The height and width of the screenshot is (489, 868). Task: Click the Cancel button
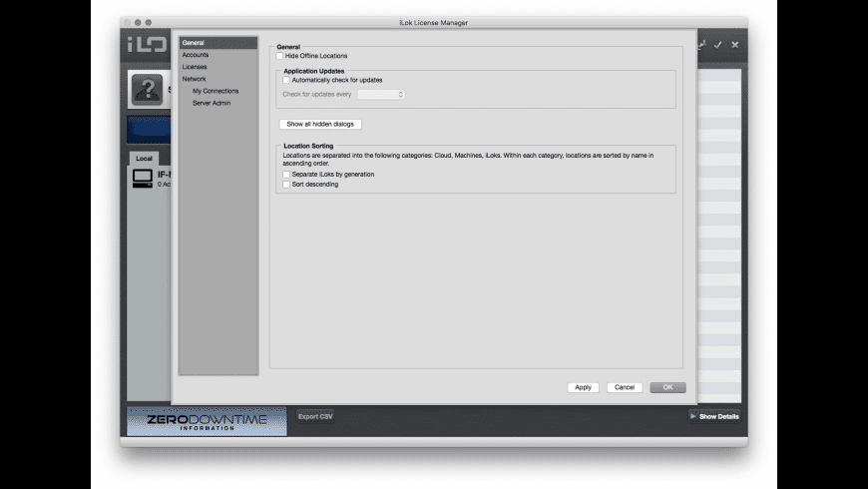(x=625, y=387)
